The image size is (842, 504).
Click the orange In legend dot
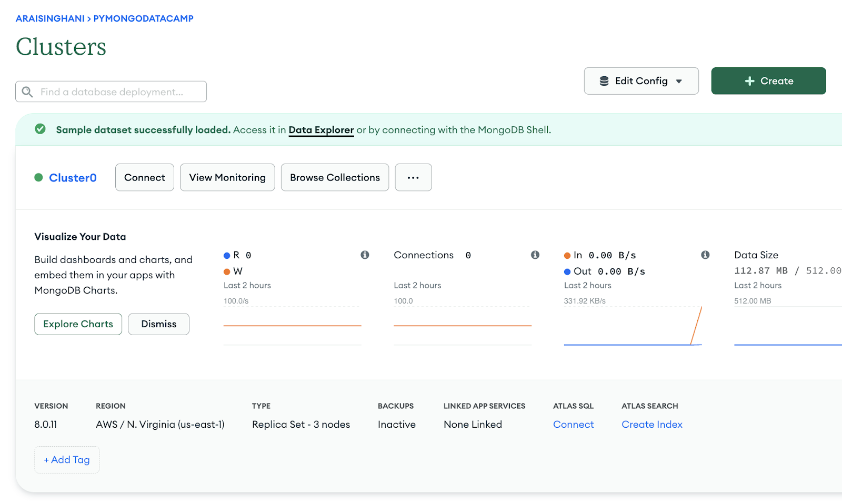(567, 256)
